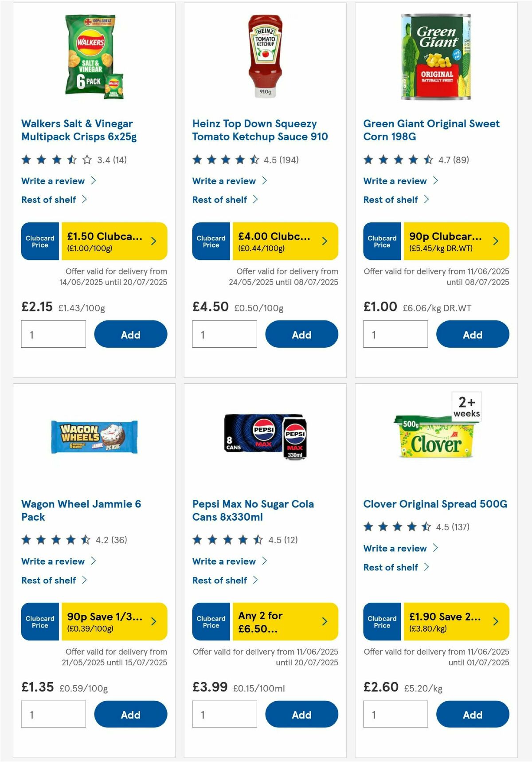This screenshot has width=532, height=762.
Task: Open Heinz ketchup £4.00 Clubcard offer arrow
Action: coord(324,241)
